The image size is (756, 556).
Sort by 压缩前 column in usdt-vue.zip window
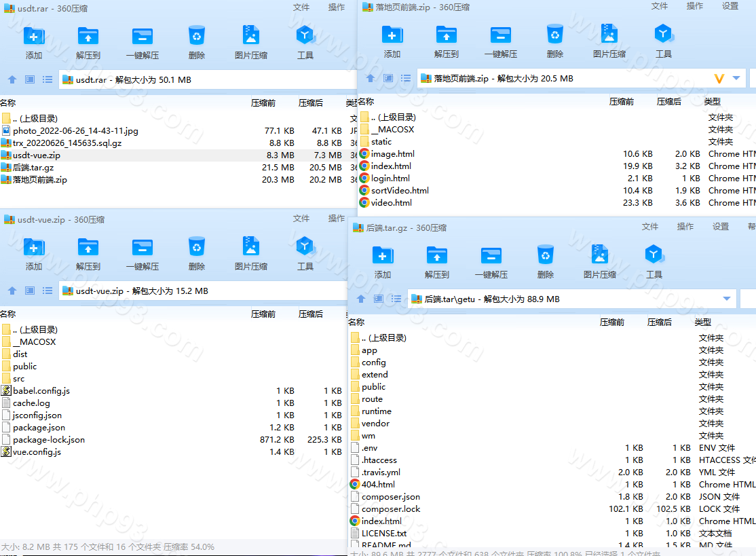tap(263, 314)
